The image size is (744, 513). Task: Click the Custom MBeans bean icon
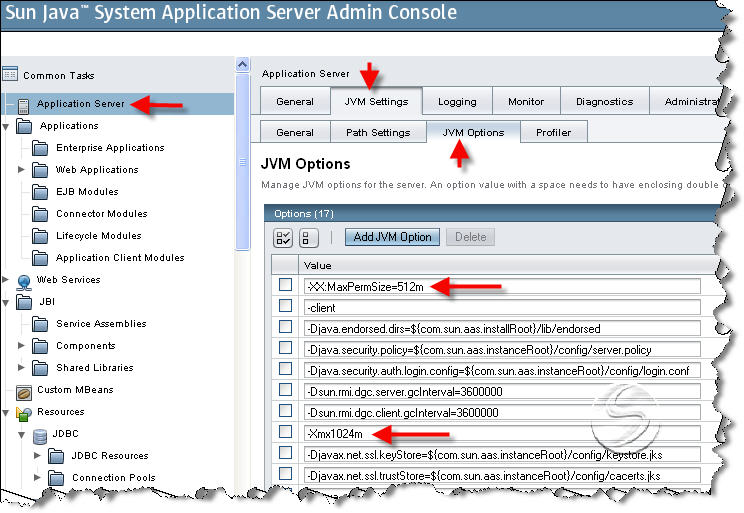point(24,392)
